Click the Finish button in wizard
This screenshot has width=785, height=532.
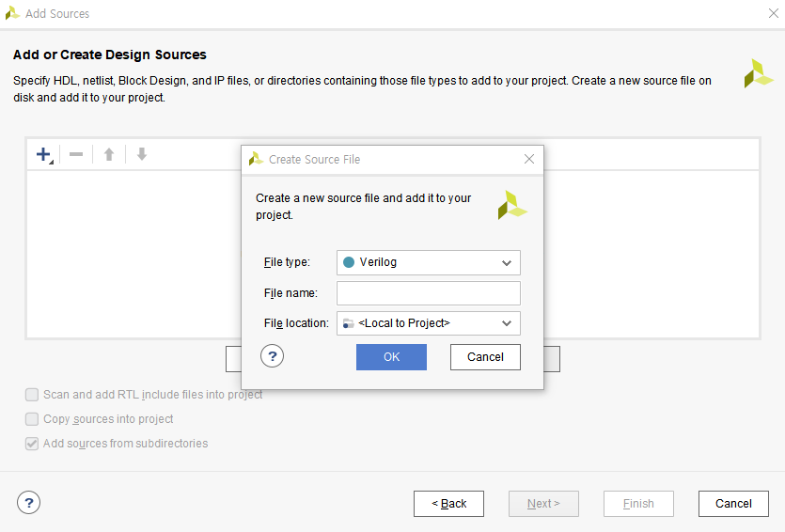tap(638, 504)
